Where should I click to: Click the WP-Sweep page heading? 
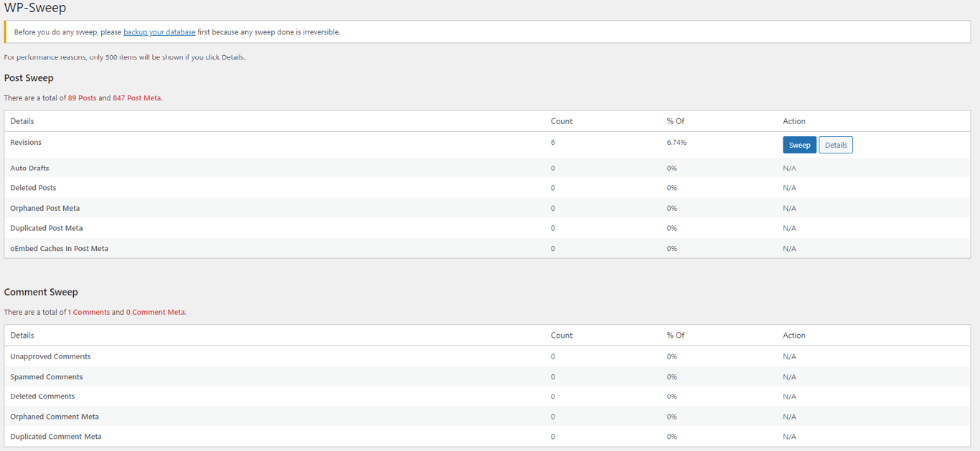pos(34,8)
